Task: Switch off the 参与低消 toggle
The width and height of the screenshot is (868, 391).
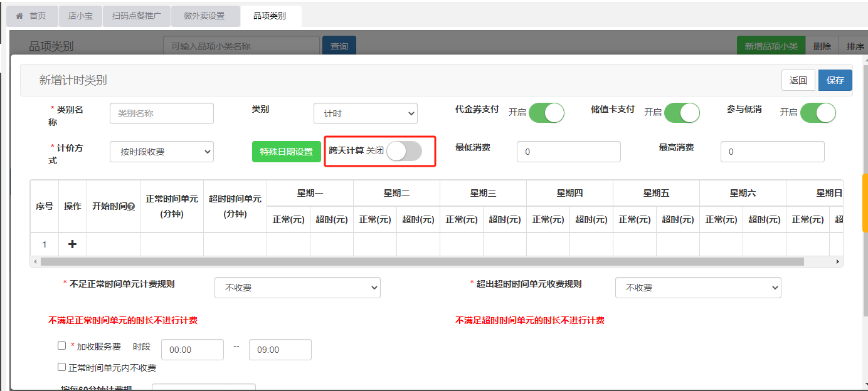Action: tap(818, 113)
